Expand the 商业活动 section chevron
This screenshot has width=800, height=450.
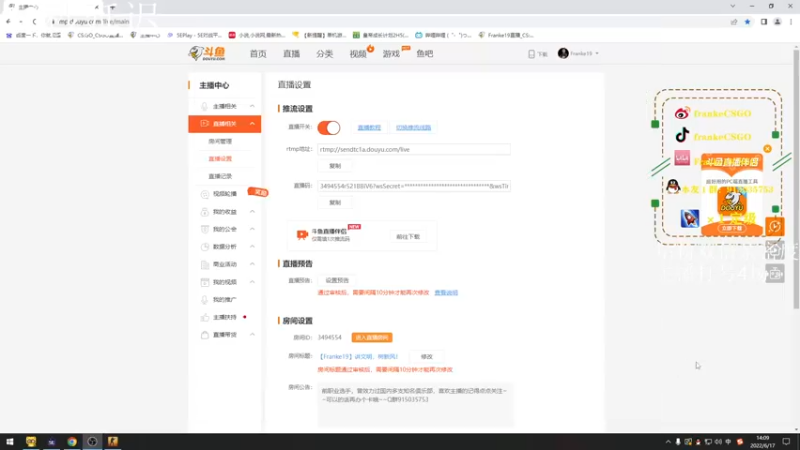coord(252,264)
